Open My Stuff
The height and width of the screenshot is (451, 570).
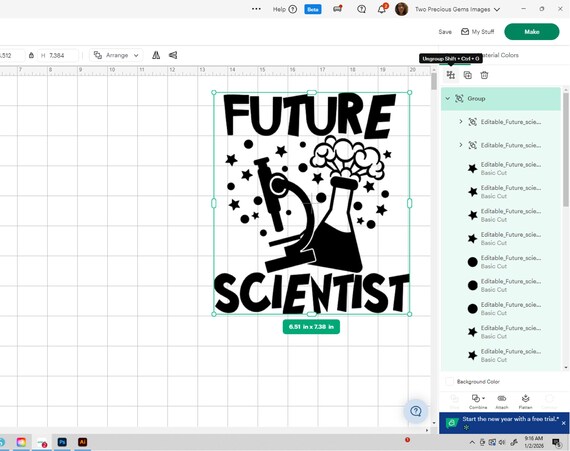point(478,32)
